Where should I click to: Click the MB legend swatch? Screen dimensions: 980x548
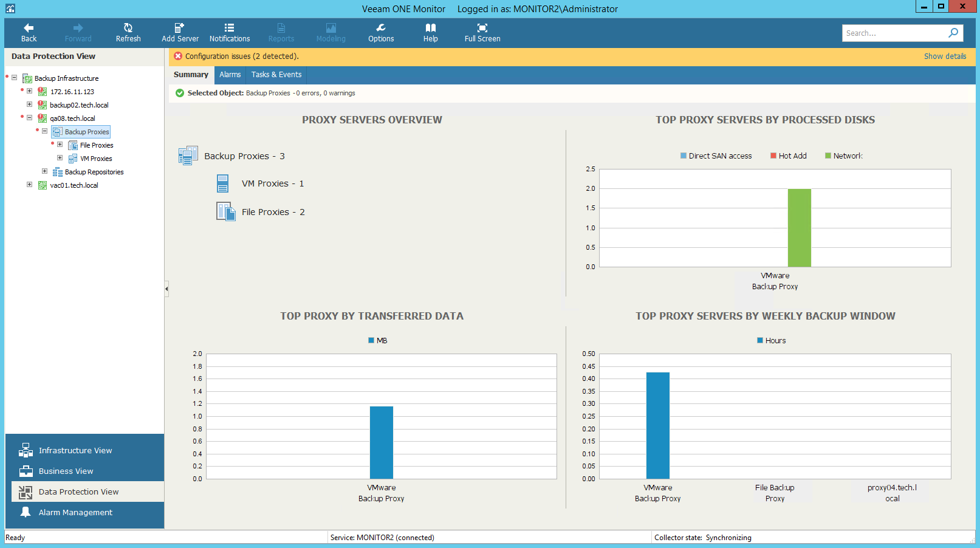371,340
